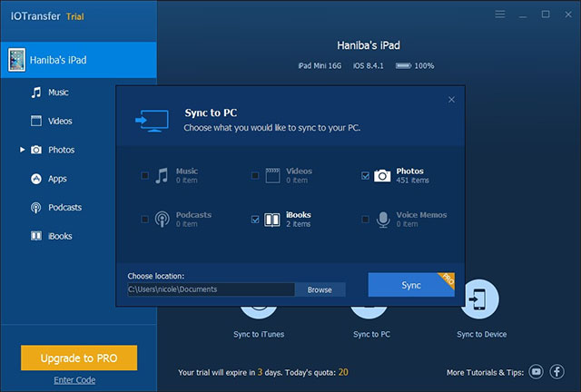Check the Voice Memos checkbox
This screenshot has width=581, height=392.
[365, 220]
